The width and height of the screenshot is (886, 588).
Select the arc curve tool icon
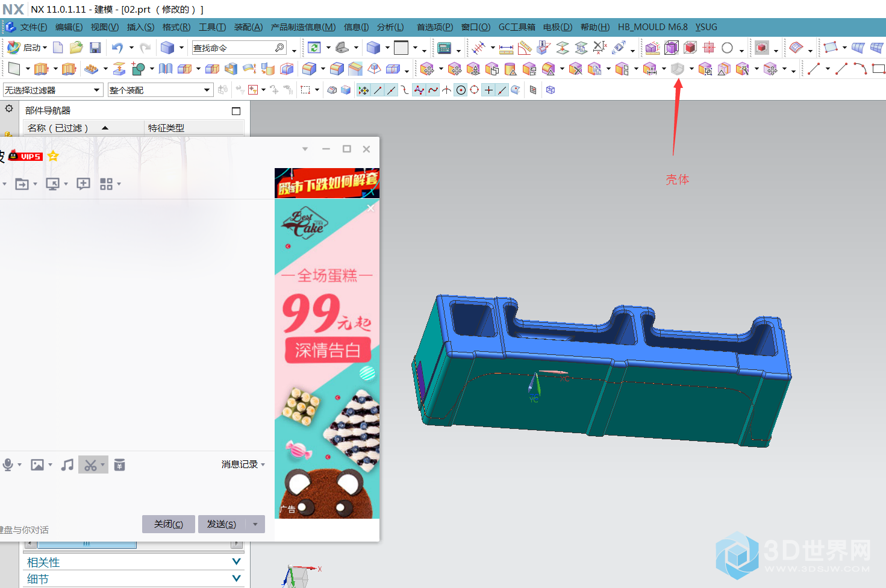860,69
